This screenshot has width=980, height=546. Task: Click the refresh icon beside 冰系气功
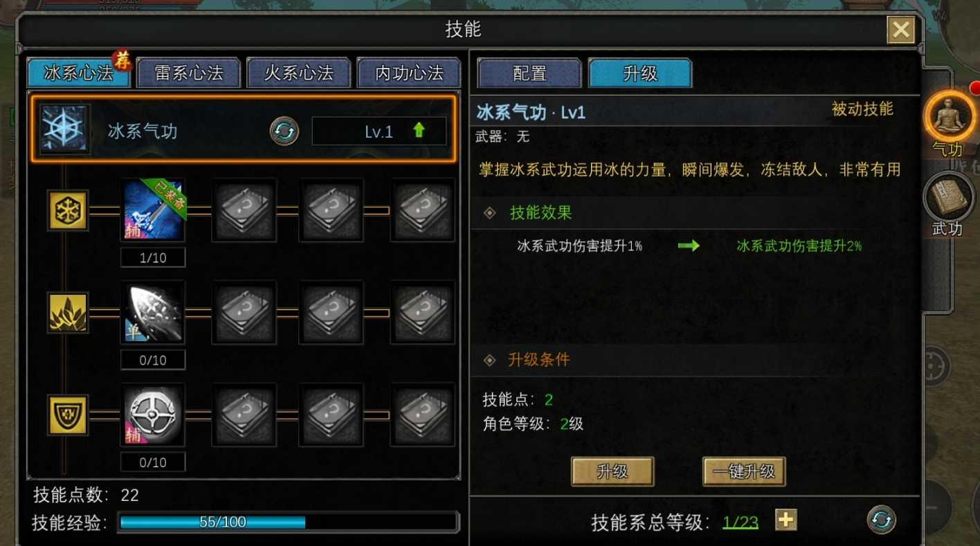(284, 131)
